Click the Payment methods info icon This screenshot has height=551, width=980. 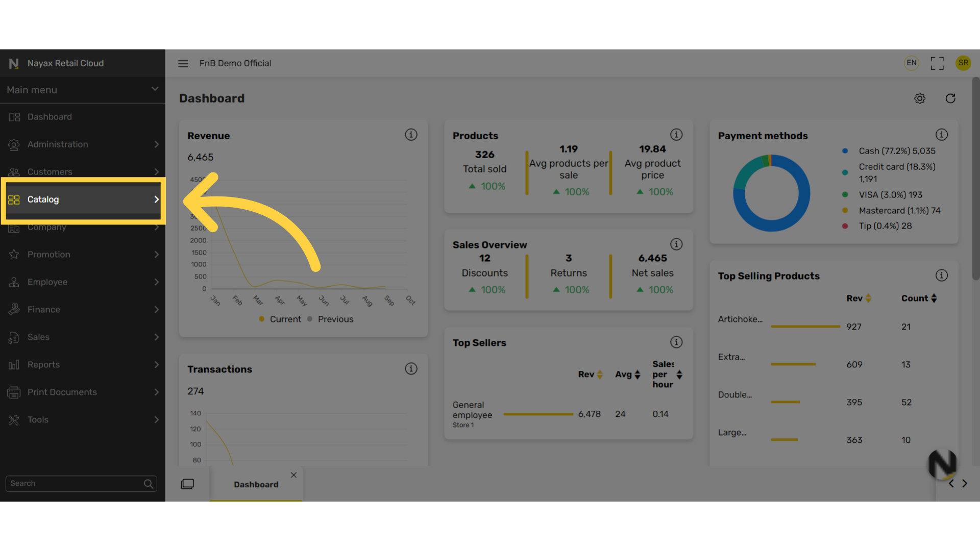942,135
